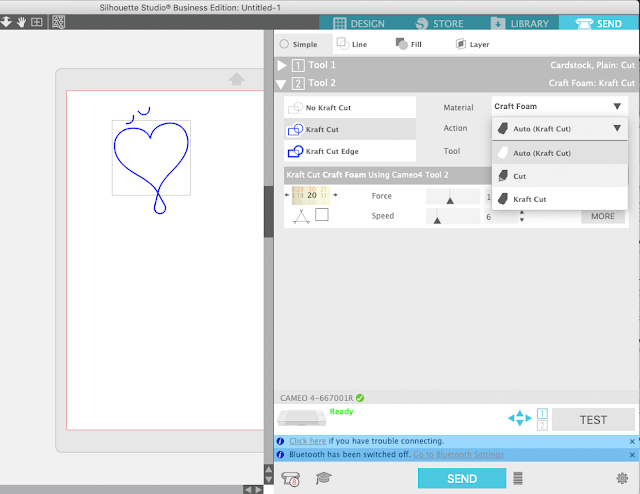Screen dimensions: 640x494
Task: Follow the Go to Bluetooth Settings link
Action: point(458,454)
